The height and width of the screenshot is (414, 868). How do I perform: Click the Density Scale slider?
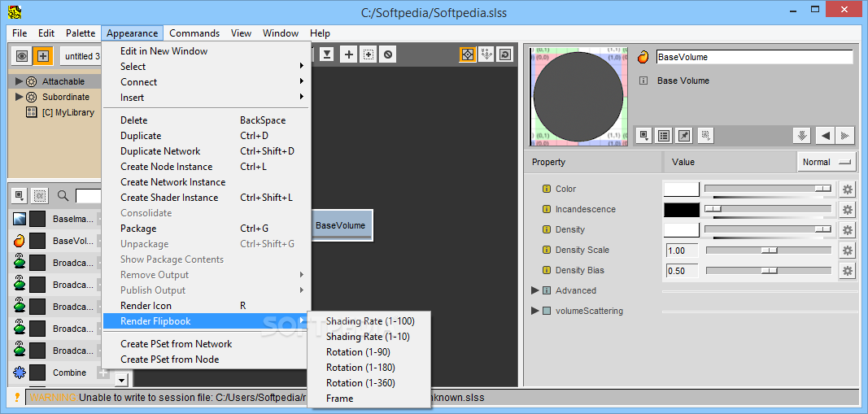(769, 251)
